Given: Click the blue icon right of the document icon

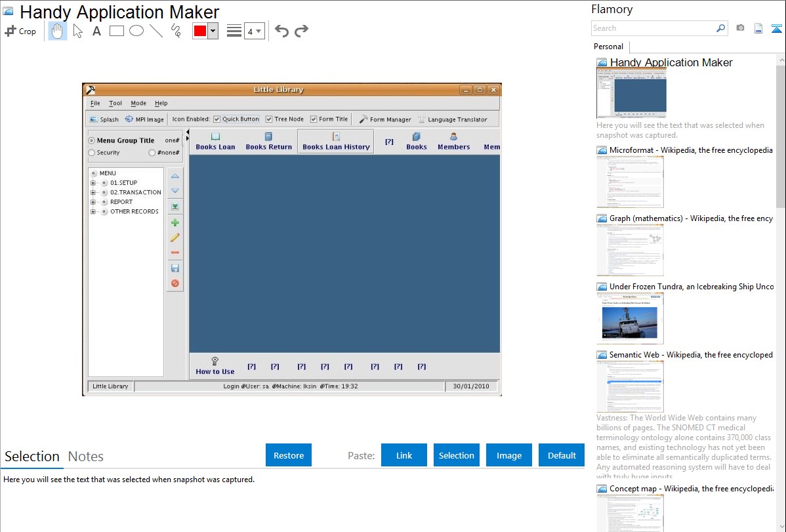Looking at the screenshot, I should (776, 28).
